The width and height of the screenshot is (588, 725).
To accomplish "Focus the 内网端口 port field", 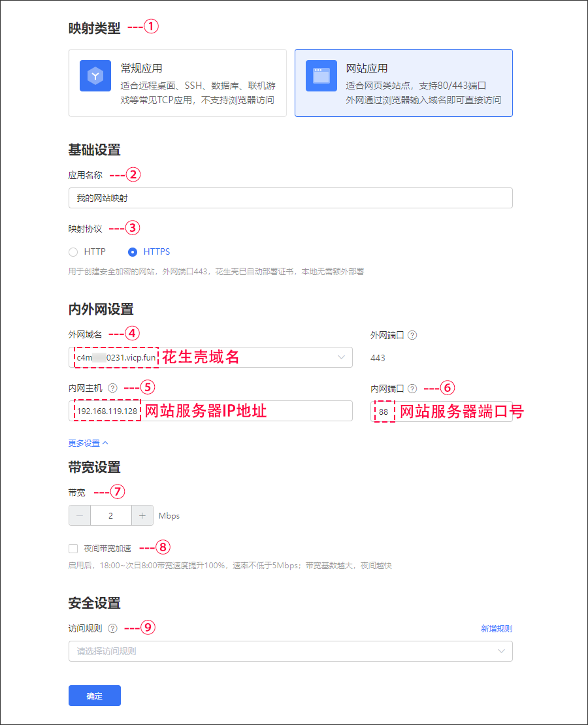I will pos(442,411).
